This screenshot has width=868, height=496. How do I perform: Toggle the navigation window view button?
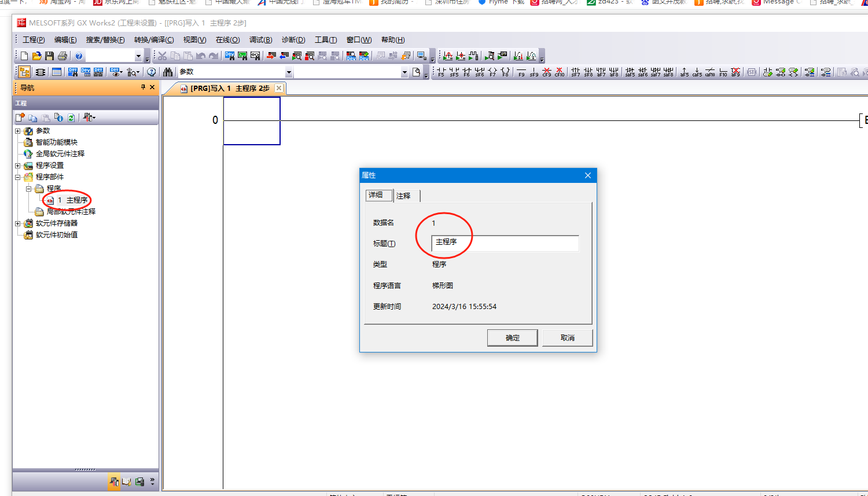click(x=24, y=72)
